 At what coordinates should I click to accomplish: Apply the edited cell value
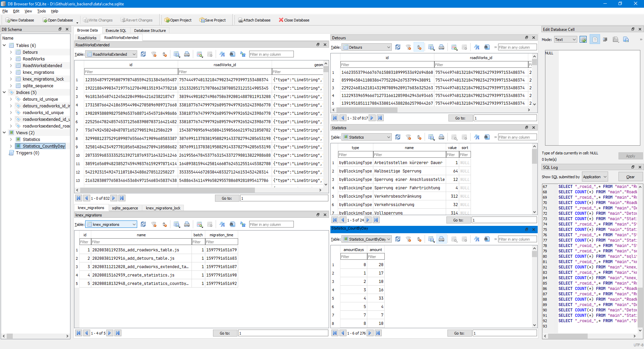click(631, 156)
